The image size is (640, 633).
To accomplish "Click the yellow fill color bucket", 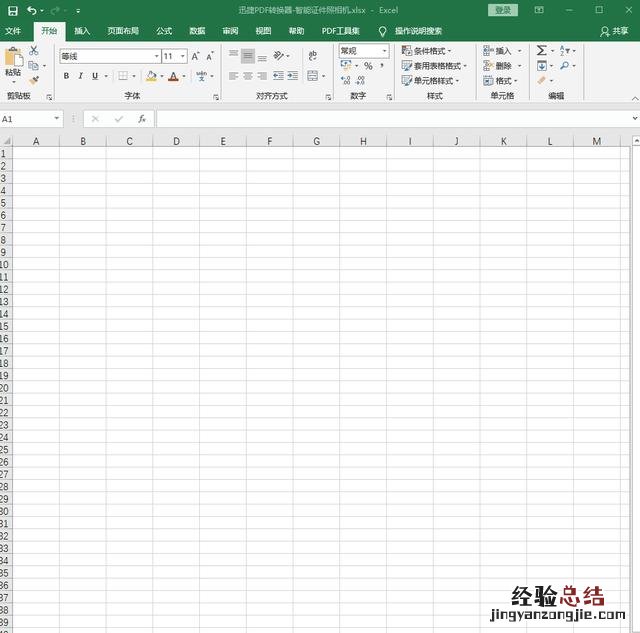I will coord(150,76).
